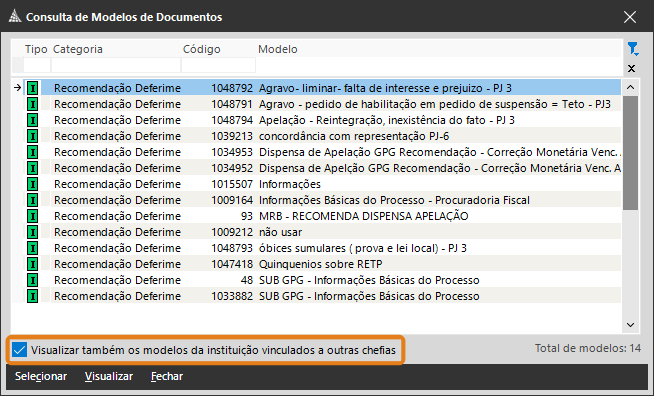Click 'Recomendação Deferime' in row 1048791
The width and height of the screenshot is (654, 396).
[117, 104]
